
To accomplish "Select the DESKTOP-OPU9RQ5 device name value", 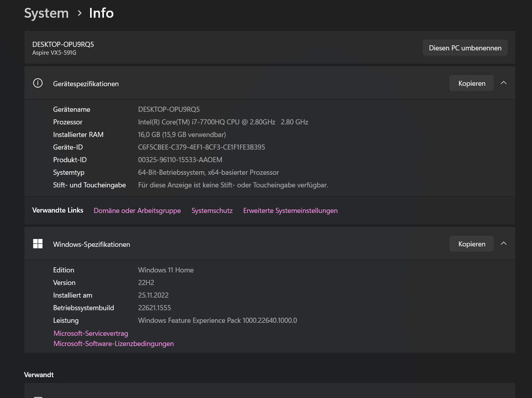I will click(x=169, y=109).
